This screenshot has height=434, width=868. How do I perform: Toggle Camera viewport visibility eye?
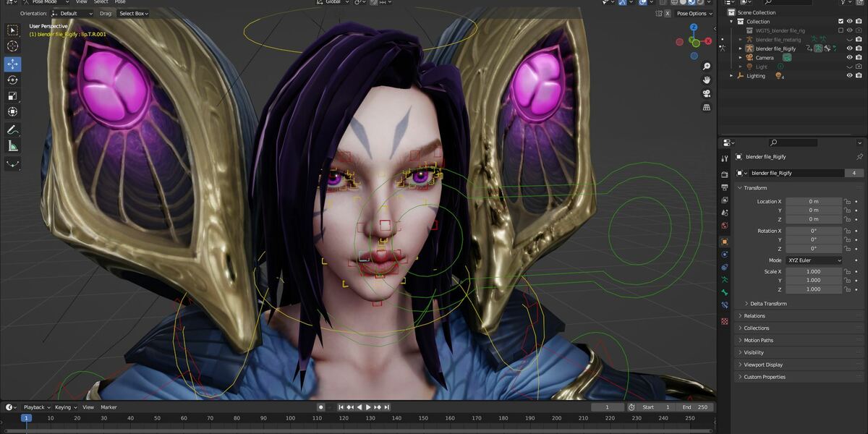[x=850, y=58]
